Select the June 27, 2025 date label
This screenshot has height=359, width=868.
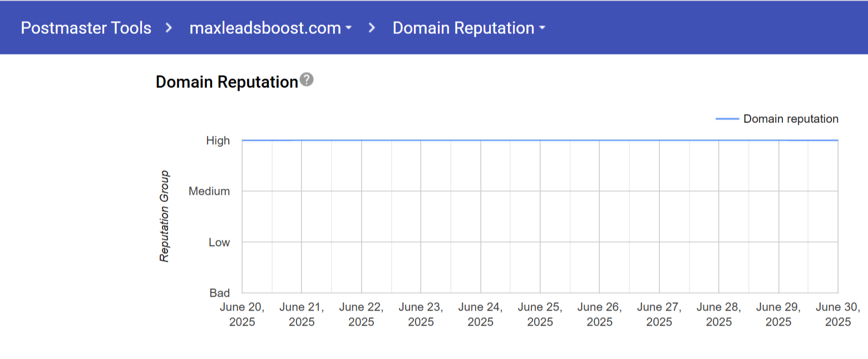point(659,314)
